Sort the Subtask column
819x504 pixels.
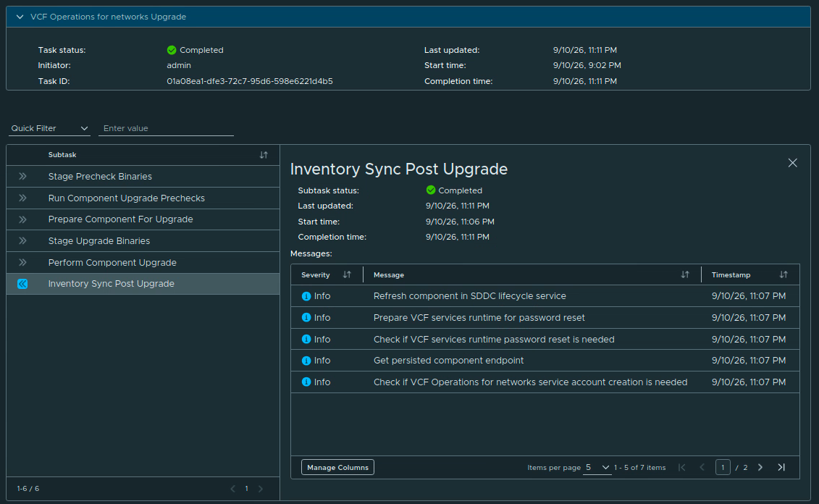[264, 155]
